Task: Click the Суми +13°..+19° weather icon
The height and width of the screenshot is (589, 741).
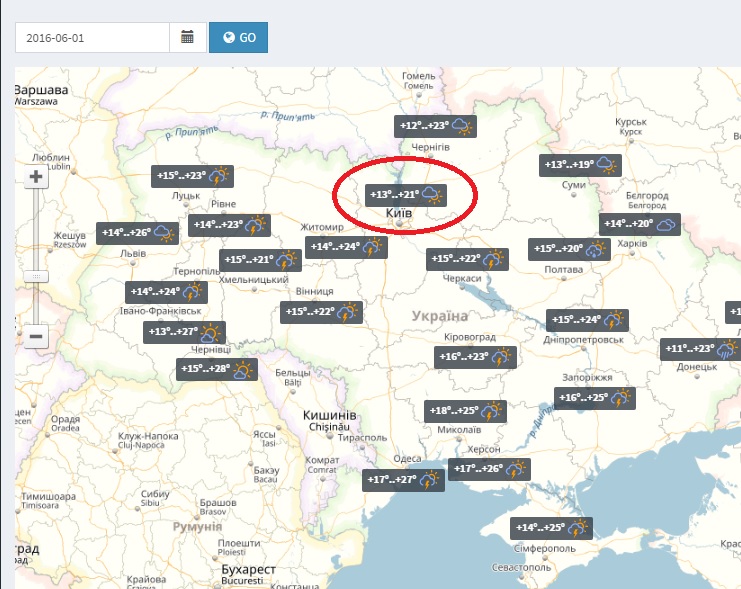Action: pyautogui.click(x=606, y=165)
